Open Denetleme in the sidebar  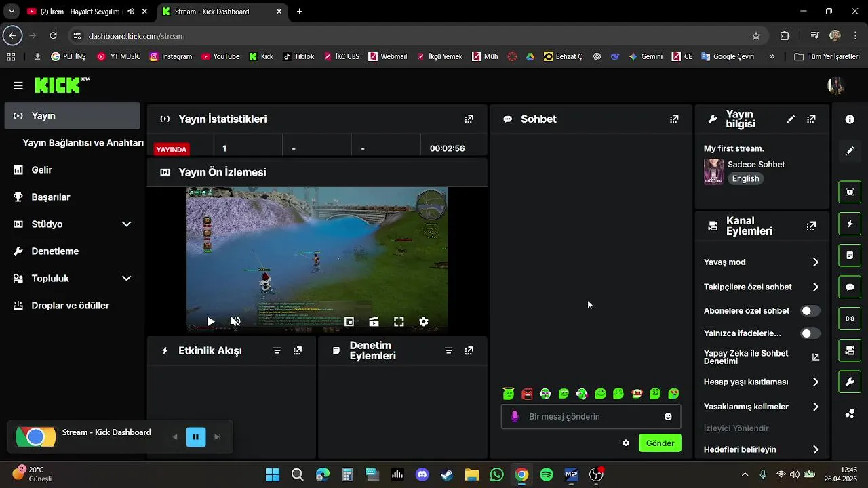(x=72, y=251)
